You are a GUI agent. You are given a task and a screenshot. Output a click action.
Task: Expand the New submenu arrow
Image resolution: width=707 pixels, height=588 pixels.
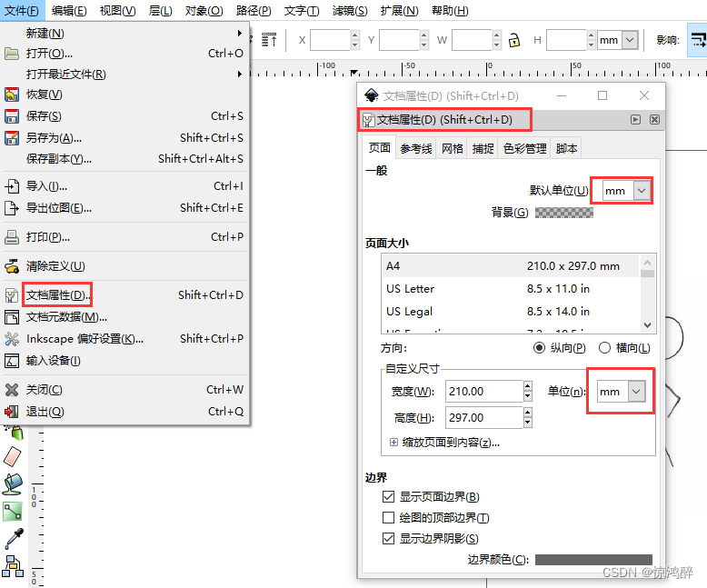(x=239, y=33)
